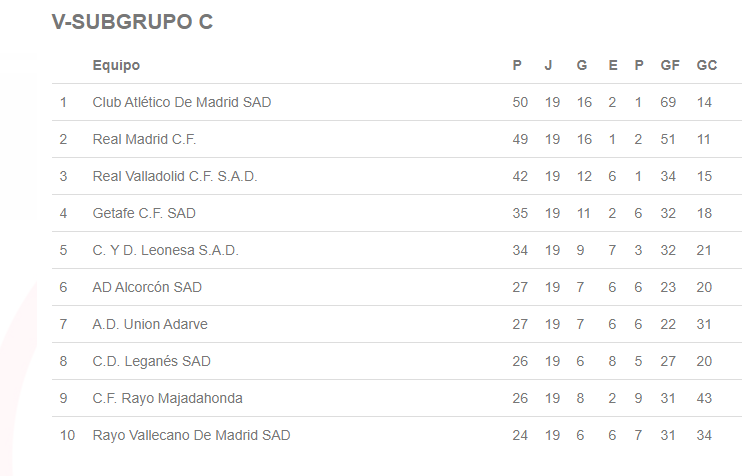
Task: Click the Club Atlético De Madrid SAD team name
Action: [181, 102]
